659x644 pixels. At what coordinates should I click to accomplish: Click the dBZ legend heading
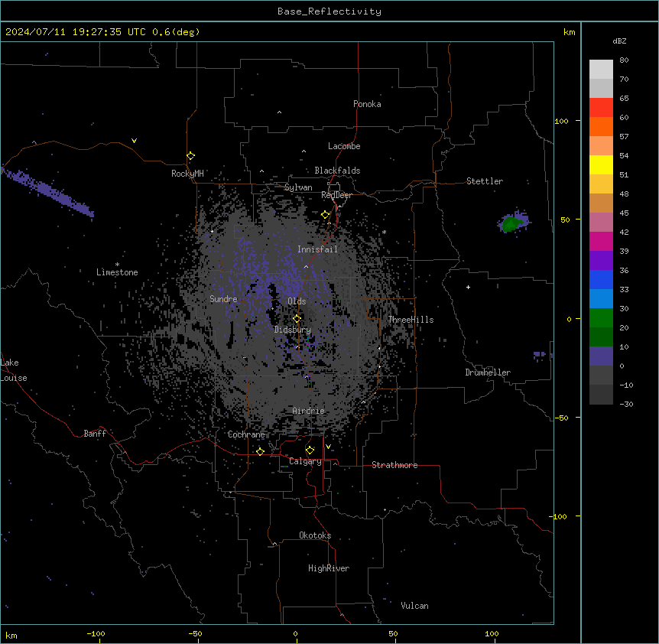pos(619,41)
